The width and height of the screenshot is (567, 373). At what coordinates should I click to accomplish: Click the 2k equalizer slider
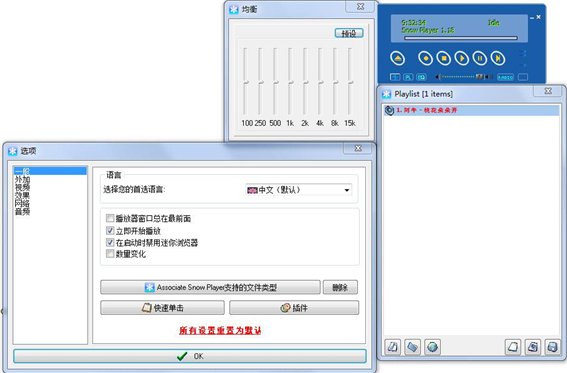(306, 82)
